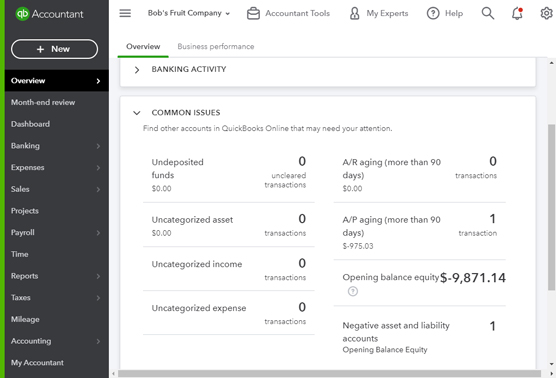The width and height of the screenshot is (556, 378).
Task: Open the Help question mark icon
Action: pyautogui.click(x=433, y=13)
